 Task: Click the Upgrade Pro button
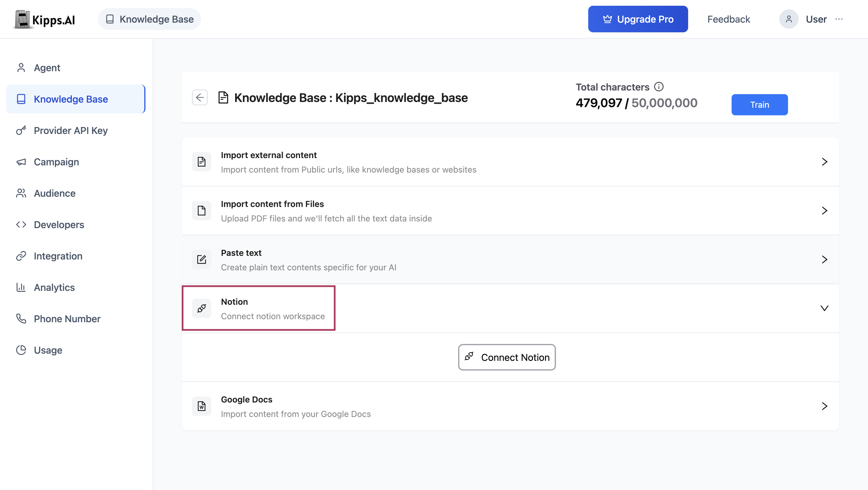pos(638,19)
